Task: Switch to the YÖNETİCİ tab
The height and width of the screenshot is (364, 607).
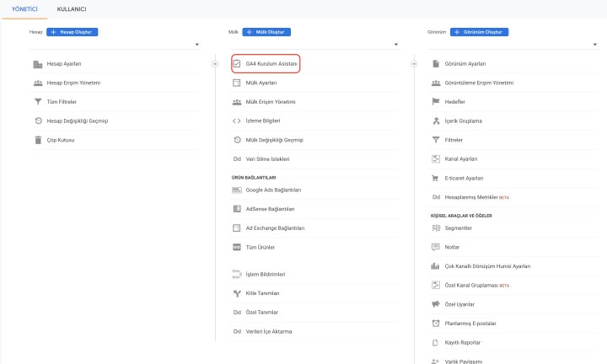Action: pyautogui.click(x=24, y=9)
